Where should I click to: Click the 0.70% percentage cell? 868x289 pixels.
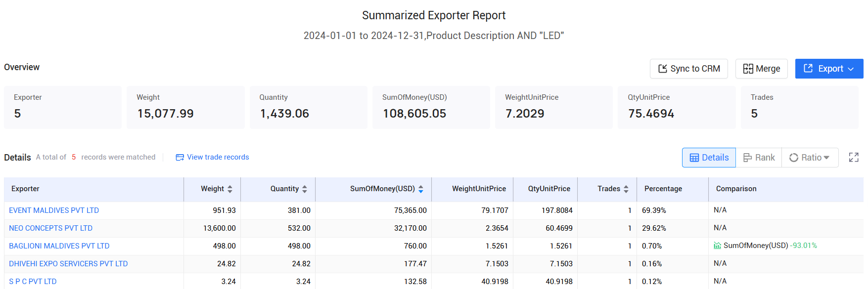point(673,246)
